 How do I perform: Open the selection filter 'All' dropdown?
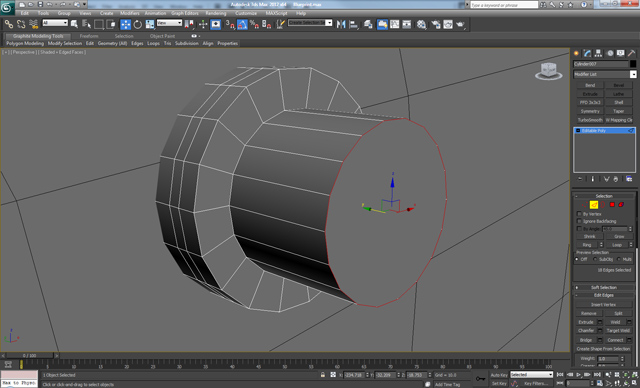55,23
